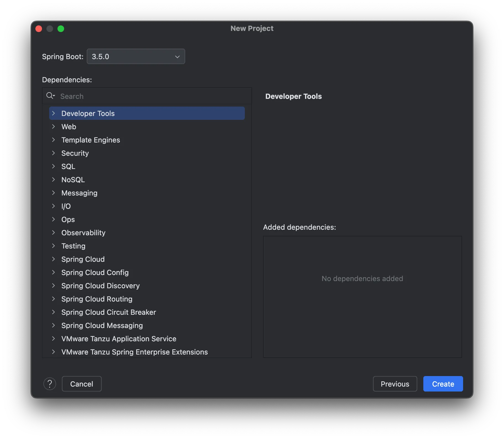Image resolution: width=504 pixels, height=439 pixels.
Task: Expand the Spring Cloud Config chevron
Action: (54, 272)
